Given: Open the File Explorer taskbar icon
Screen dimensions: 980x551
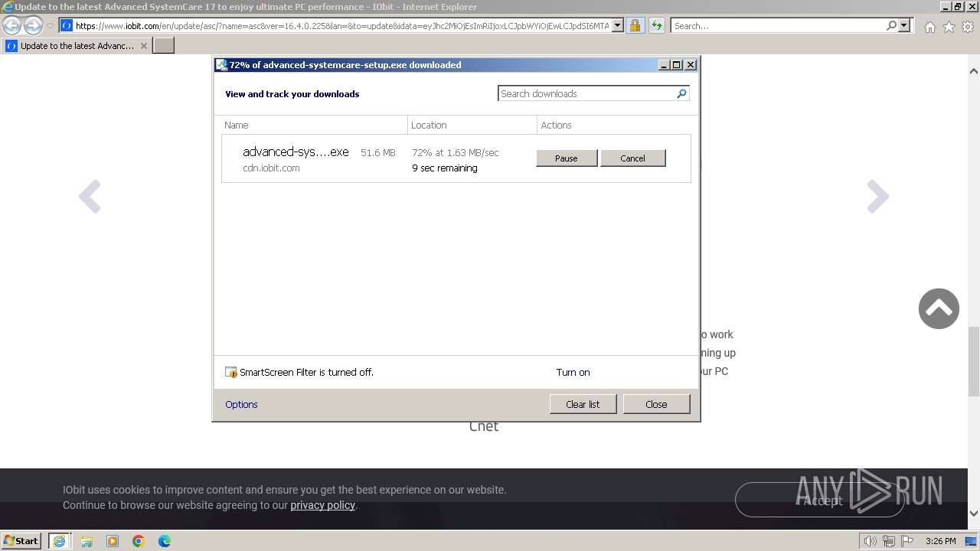Looking at the screenshot, I should click(x=87, y=541).
